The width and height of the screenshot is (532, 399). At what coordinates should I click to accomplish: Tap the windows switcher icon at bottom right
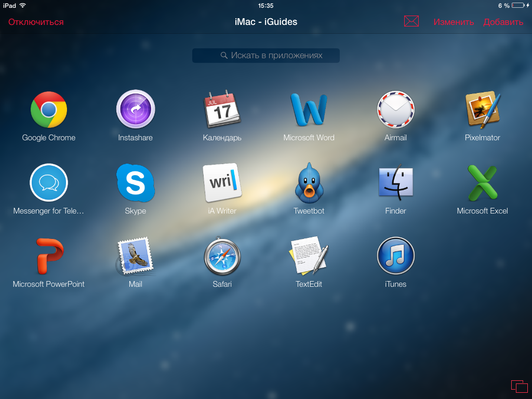pos(520,387)
